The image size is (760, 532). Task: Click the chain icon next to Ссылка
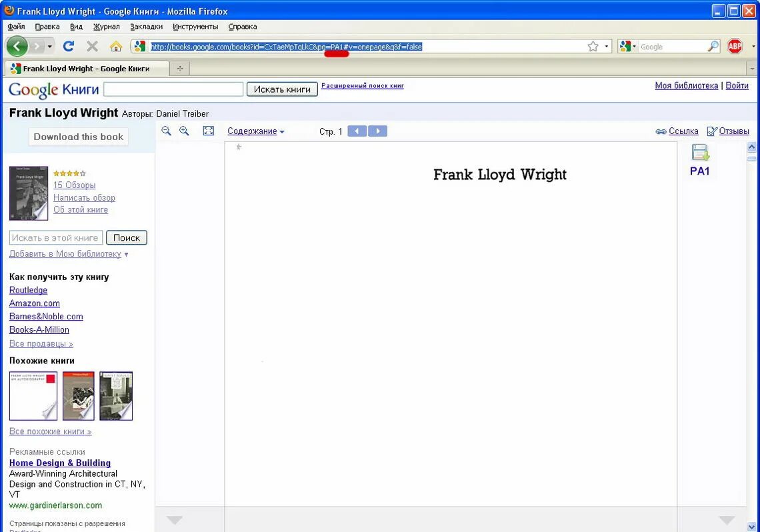pyautogui.click(x=661, y=131)
